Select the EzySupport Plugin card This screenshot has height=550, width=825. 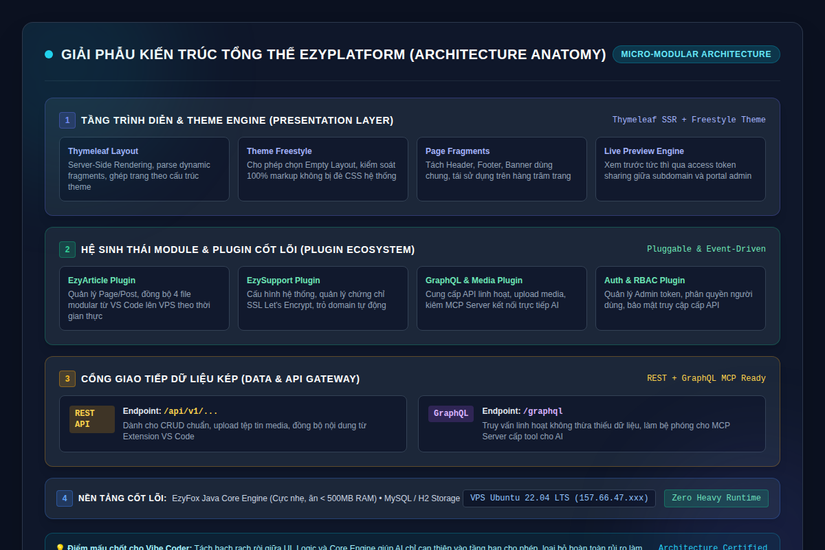[x=323, y=298]
